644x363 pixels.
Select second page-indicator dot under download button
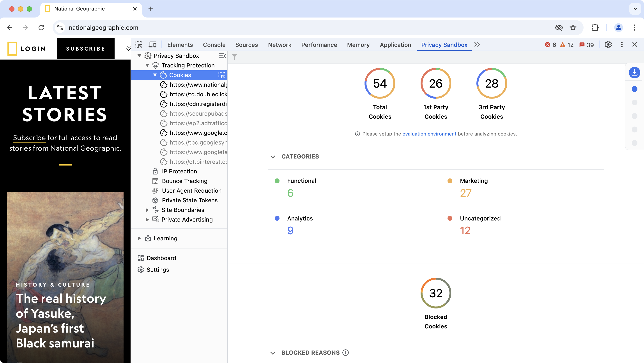coord(634,102)
